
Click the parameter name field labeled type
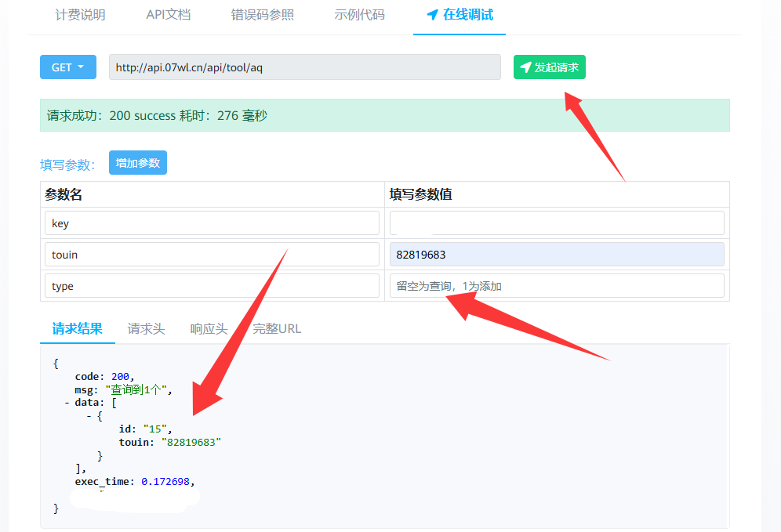pyautogui.click(x=212, y=286)
